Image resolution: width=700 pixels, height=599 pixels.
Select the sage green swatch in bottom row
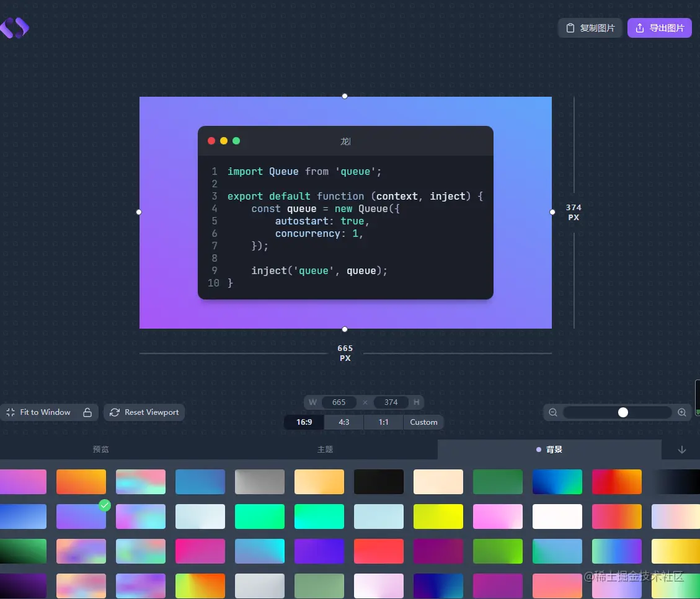click(x=319, y=586)
